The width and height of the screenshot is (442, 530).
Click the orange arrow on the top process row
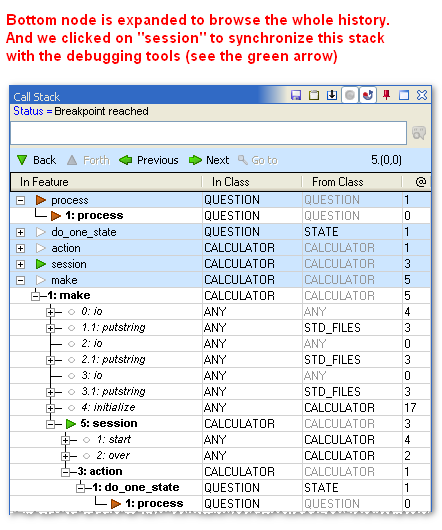click(41, 200)
